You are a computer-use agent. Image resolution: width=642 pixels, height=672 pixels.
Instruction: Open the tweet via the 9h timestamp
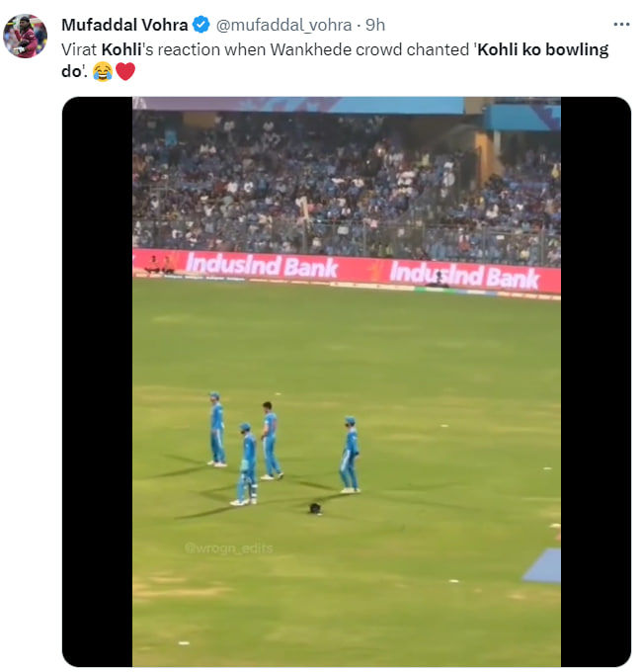375,25
